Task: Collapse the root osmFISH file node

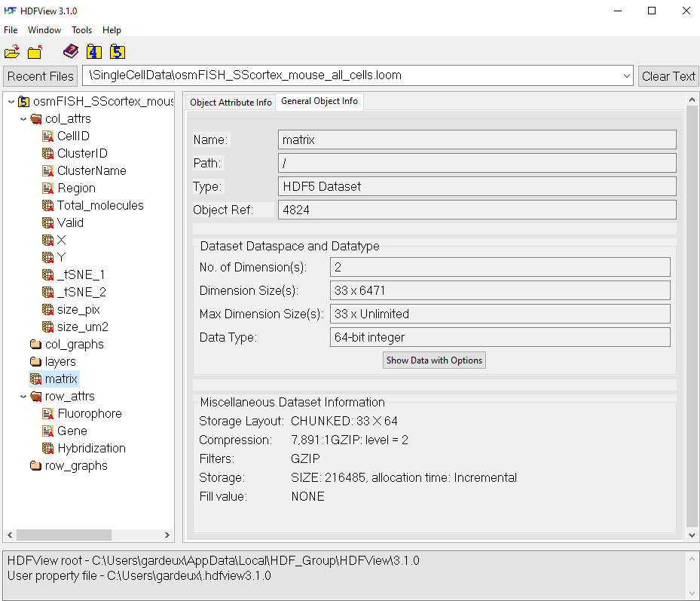Action: click(x=10, y=102)
